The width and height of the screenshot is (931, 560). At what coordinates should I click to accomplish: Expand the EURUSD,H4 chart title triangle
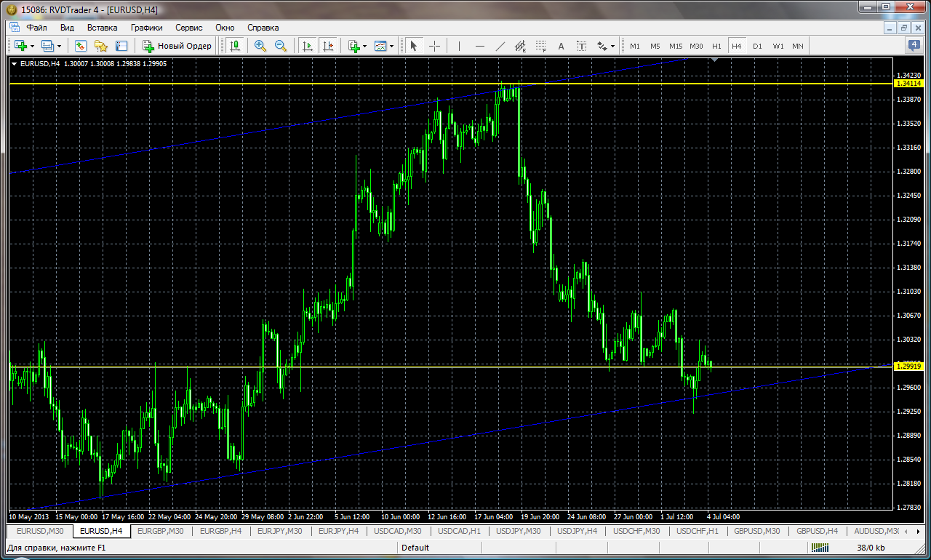point(14,64)
